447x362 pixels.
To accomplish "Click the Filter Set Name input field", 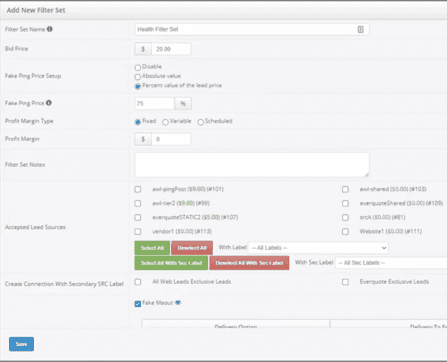I will pos(252,29).
